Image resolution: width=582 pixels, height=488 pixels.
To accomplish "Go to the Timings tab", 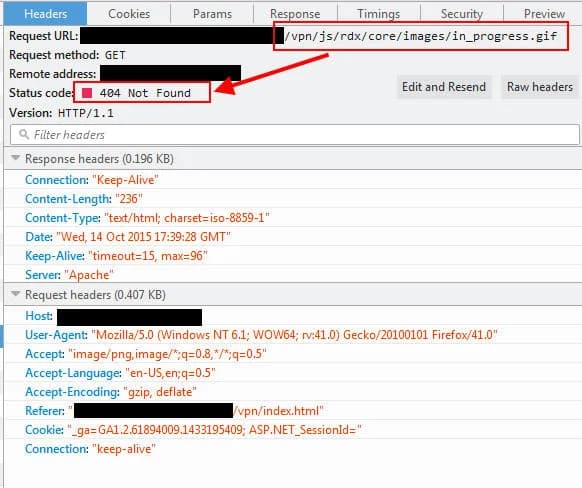I will point(379,14).
